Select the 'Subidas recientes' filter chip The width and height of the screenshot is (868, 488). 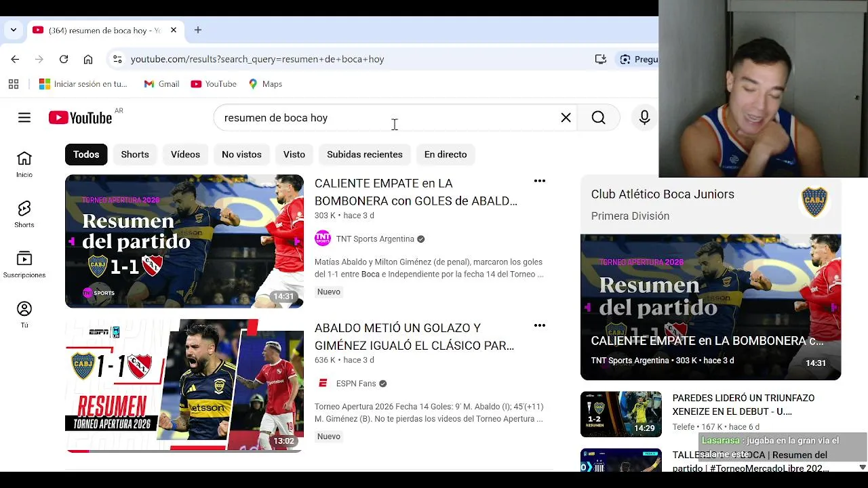[365, 155]
